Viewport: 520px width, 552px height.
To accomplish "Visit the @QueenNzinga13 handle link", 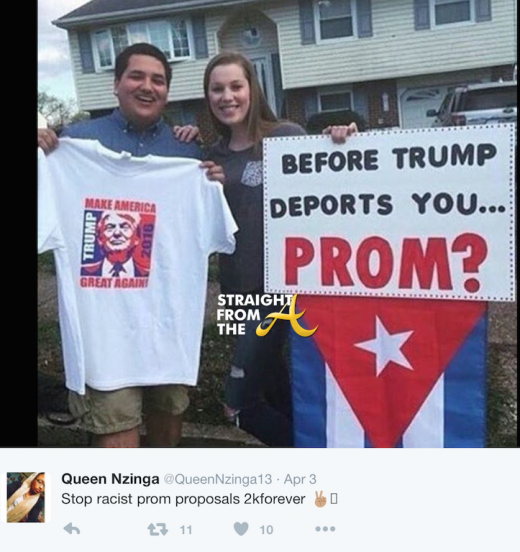I will tap(218, 479).
